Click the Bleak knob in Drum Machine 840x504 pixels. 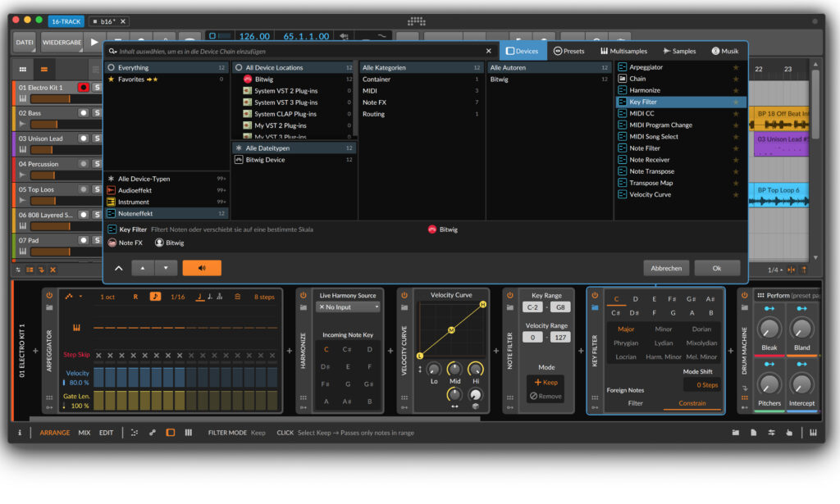(x=769, y=329)
